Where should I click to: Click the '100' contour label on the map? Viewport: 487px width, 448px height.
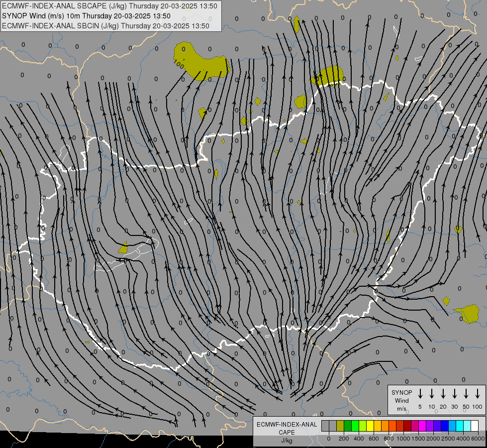tap(179, 64)
